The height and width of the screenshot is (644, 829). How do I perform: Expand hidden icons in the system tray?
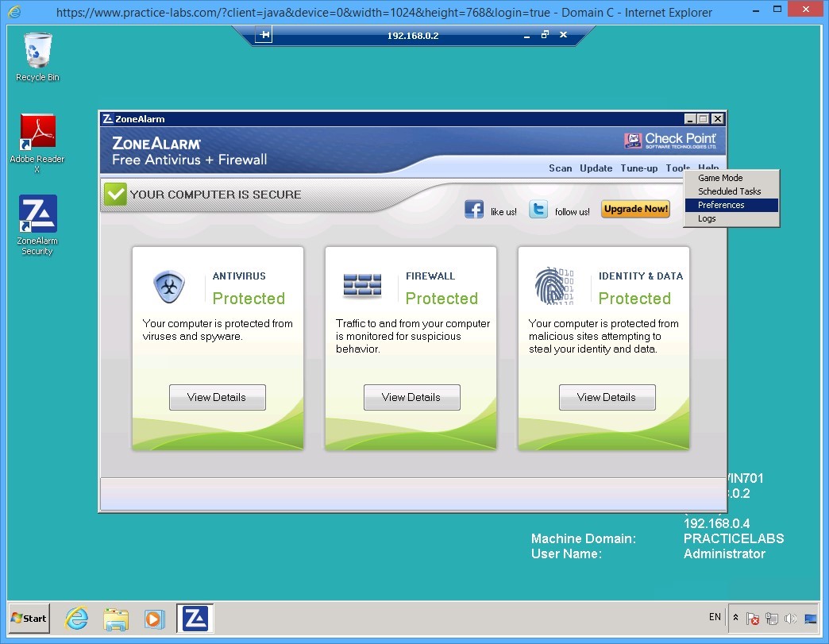[735, 618]
